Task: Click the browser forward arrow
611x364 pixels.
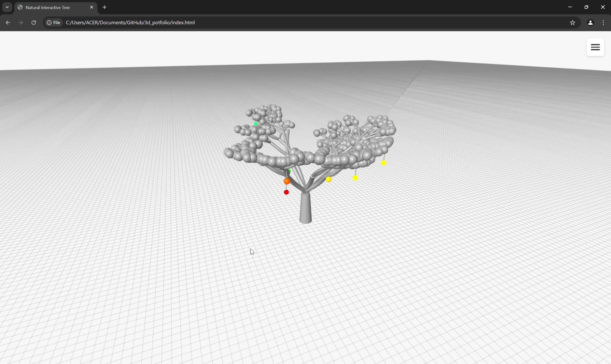Action: coord(21,22)
